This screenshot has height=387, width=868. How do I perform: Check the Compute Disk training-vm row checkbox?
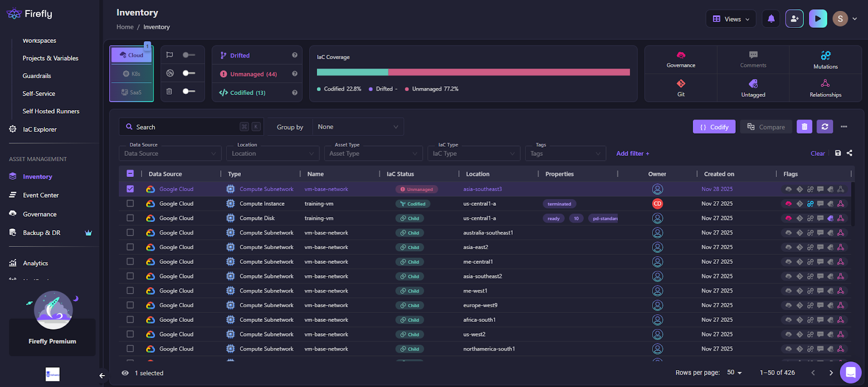tap(130, 218)
